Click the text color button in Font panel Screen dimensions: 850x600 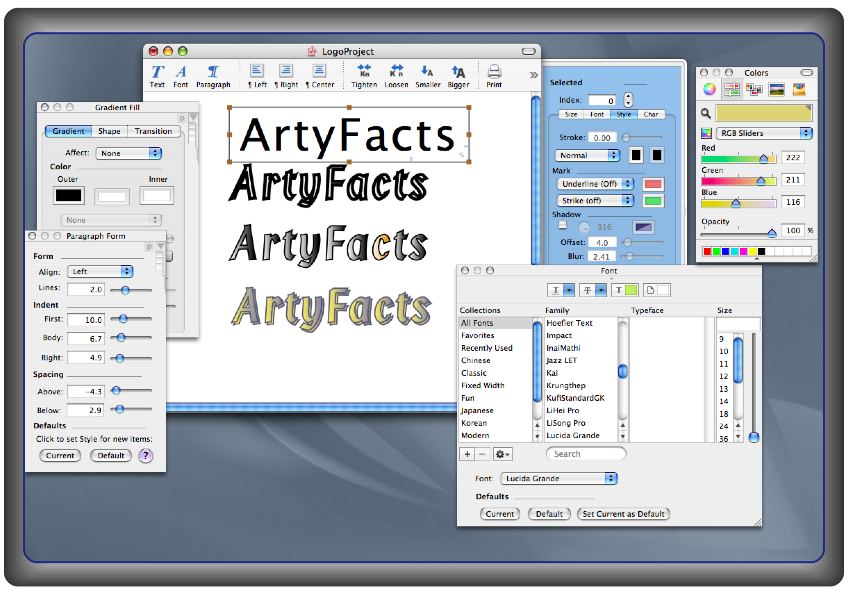[x=624, y=290]
